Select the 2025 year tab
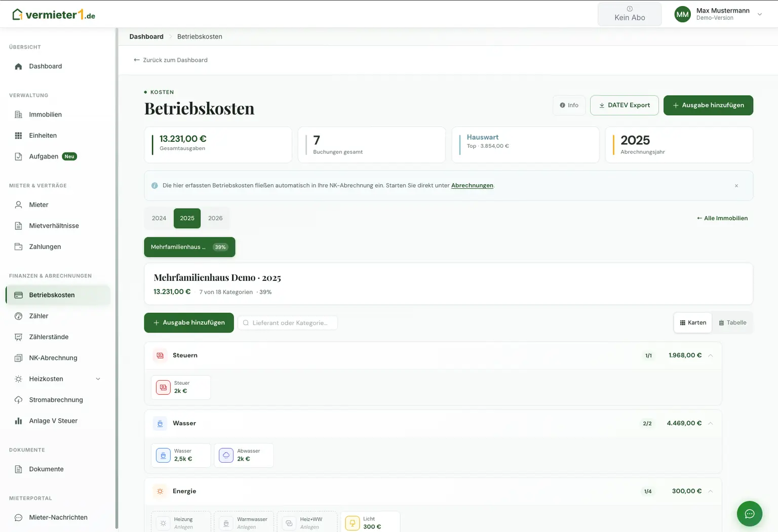Screen dimensions: 778x532 click(x=187, y=218)
